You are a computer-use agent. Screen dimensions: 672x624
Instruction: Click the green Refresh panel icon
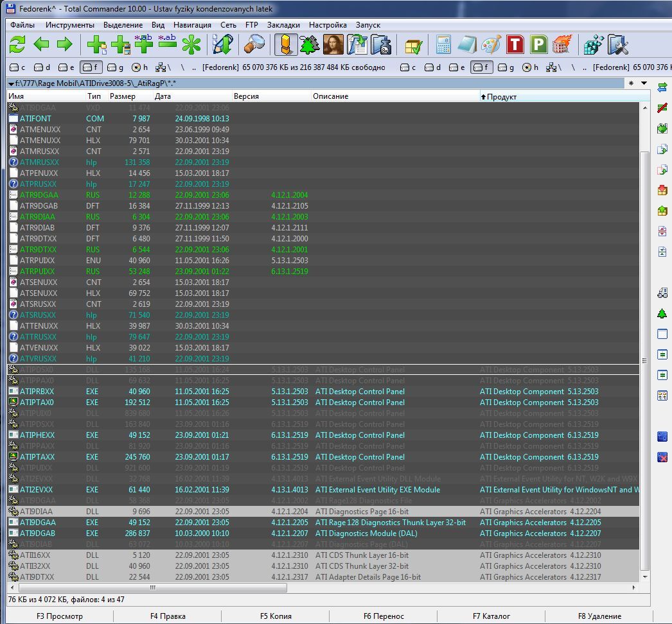[x=17, y=44]
